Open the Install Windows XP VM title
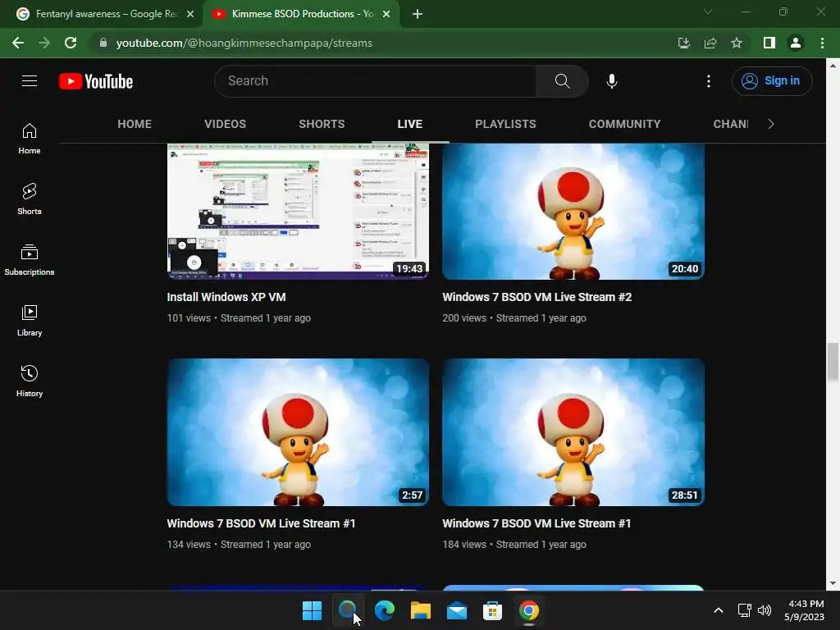The image size is (840, 630). [226, 297]
